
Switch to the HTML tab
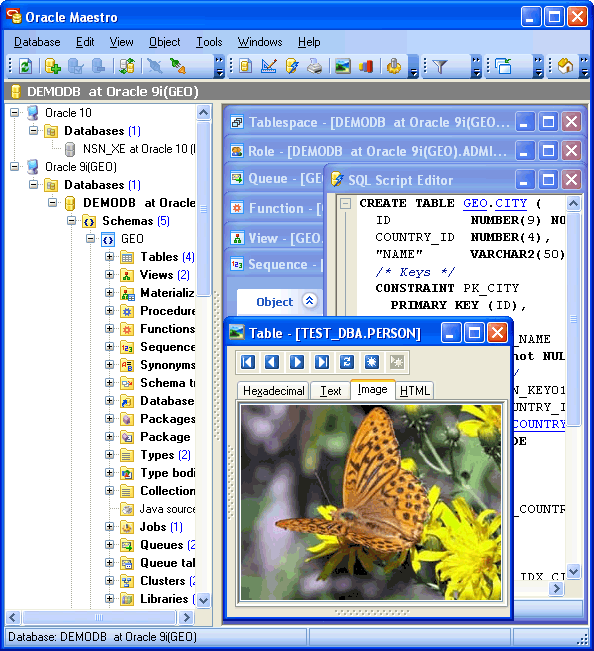coord(414,391)
